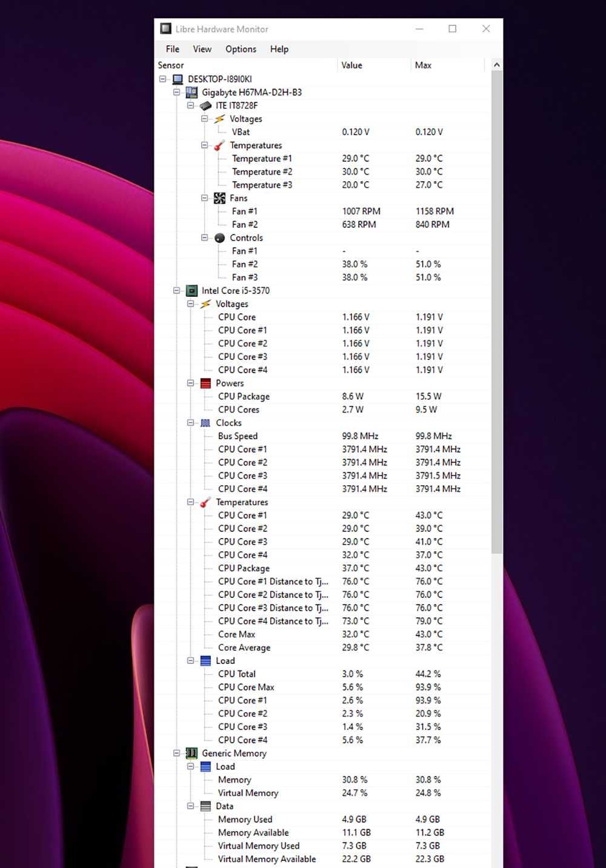Select the Memory Available row
Image resolution: width=606 pixels, height=868 pixels.
tap(322, 833)
